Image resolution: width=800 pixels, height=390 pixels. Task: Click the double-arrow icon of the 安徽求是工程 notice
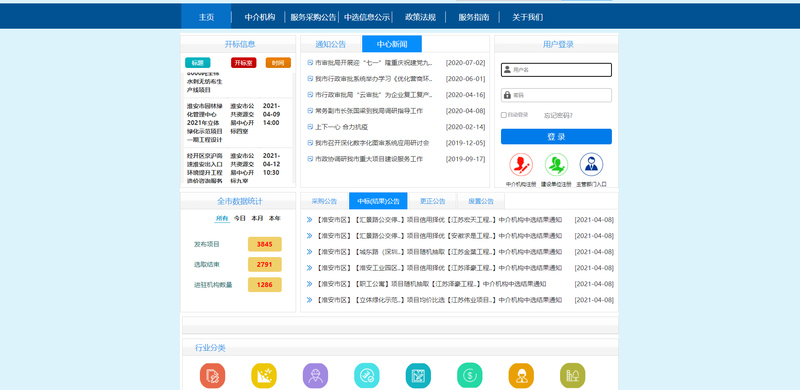tap(309, 236)
